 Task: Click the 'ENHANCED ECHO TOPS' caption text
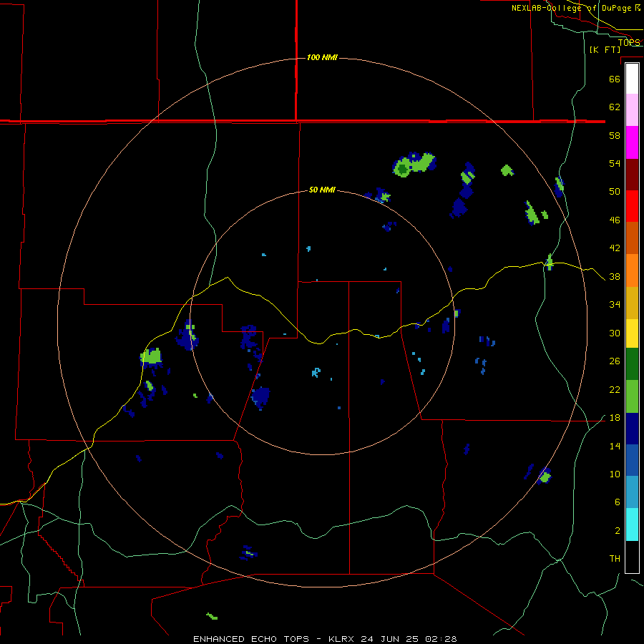point(251,639)
